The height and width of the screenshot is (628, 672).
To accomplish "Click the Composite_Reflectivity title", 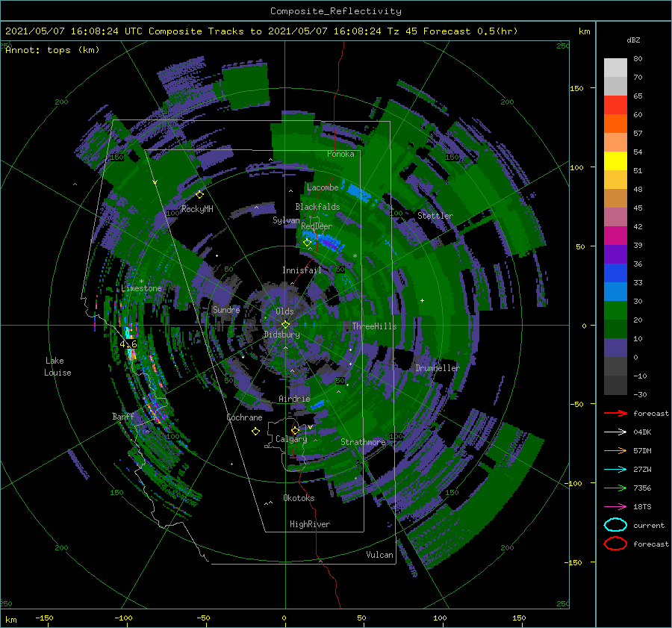I will [336, 11].
